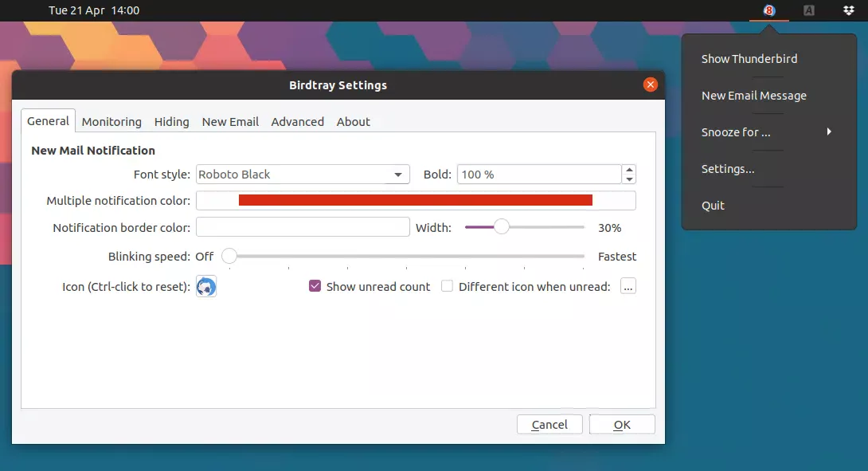Viewport: 868px width, 471px height.
Task: Click the Blinking speed slider handle
Action: (229, 256)
